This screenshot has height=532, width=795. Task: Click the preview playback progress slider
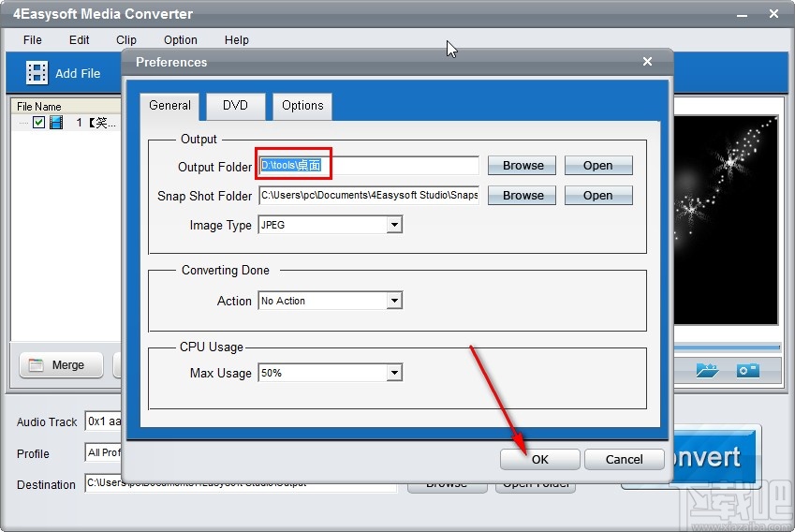(727, 347)
